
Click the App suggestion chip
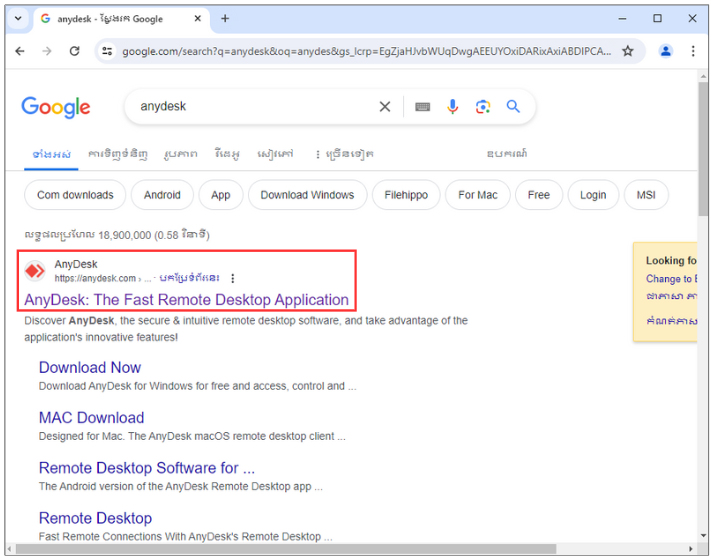(221, 195)
